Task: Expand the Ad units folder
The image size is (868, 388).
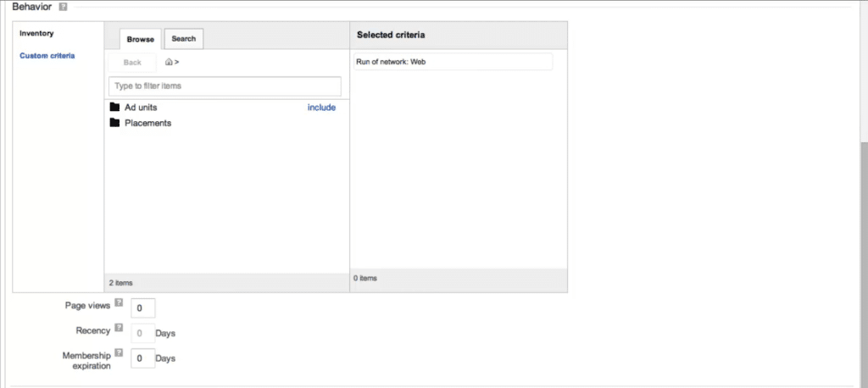Action: [141, 108]
